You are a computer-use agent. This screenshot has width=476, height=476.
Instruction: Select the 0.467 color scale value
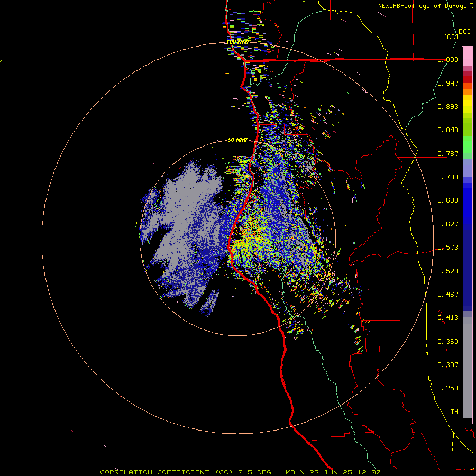[448, 295]
